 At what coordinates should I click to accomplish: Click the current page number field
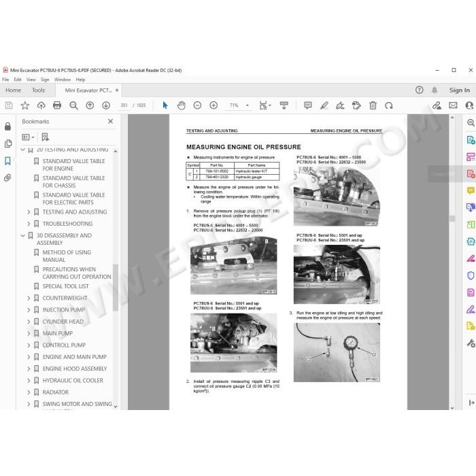point(124,105)
